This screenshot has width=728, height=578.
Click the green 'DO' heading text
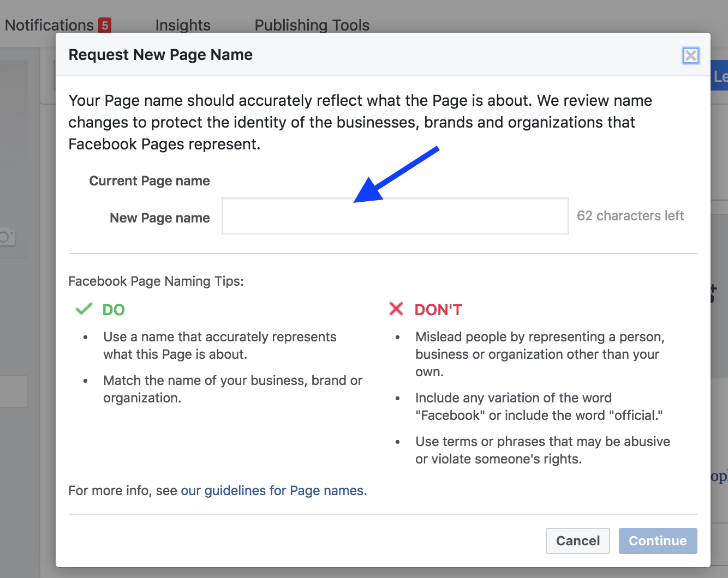click(114, 310)
